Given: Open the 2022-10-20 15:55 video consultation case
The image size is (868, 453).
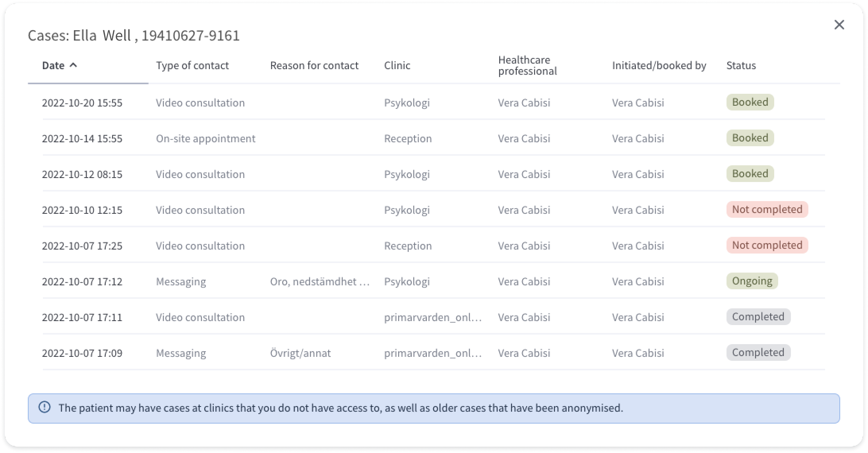Looking at the screenshot, I should coord(434,103).
